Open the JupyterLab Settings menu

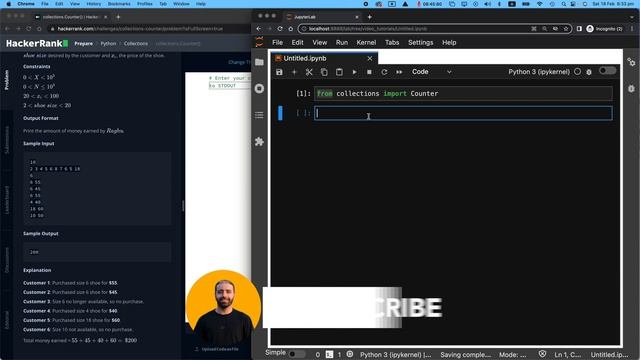421,42
